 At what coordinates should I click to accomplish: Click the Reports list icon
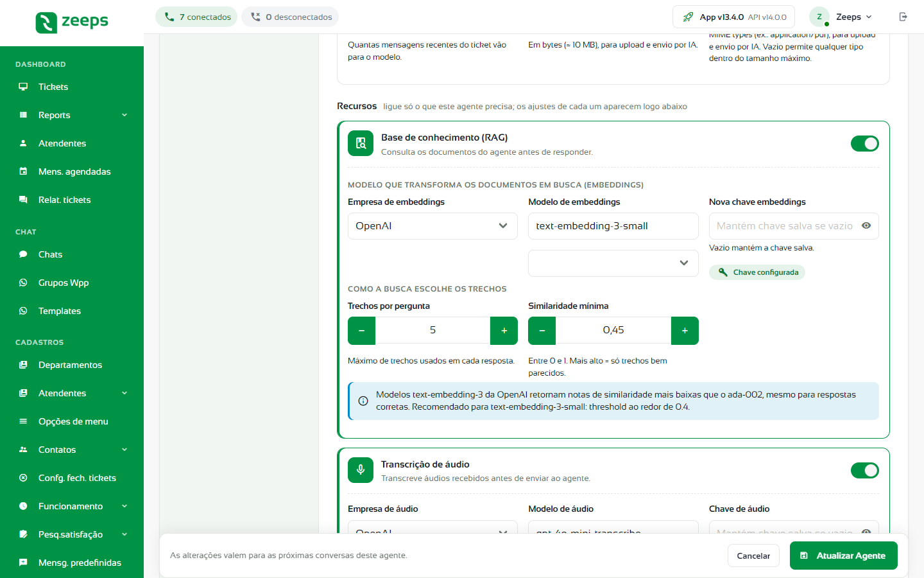pyautogui.click(x=23, y=115)
